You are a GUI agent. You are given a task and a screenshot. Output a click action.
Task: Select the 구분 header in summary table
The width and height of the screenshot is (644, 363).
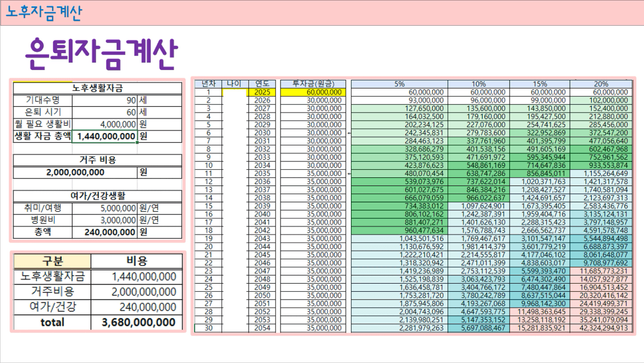[x=52, y=261]
